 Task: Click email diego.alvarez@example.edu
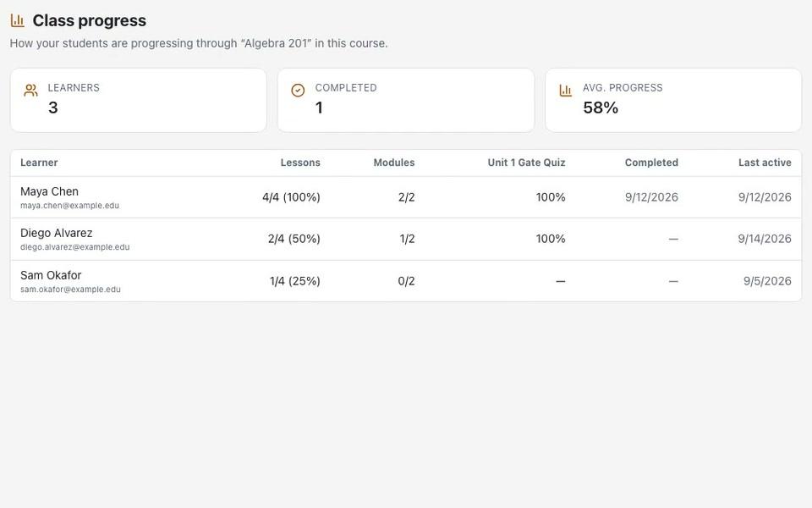click(75, 247)
